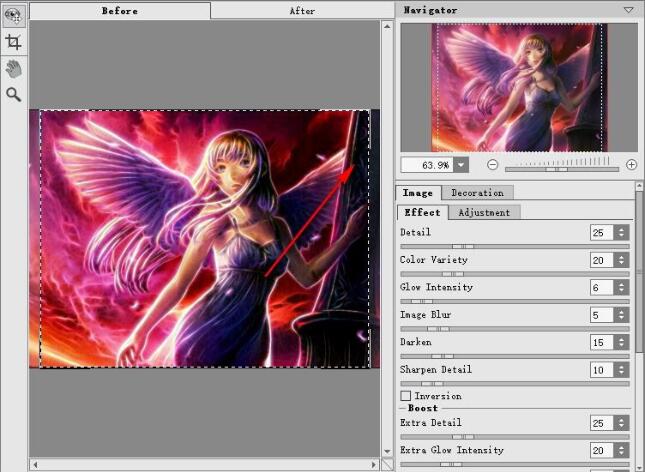Screen dimensions: 645x472
Task: Click the preview scroll up arrow
Action: (x=387, y=26)
